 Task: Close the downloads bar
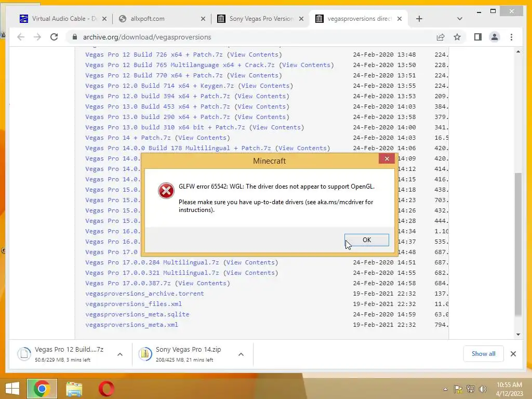pos(513,354)
